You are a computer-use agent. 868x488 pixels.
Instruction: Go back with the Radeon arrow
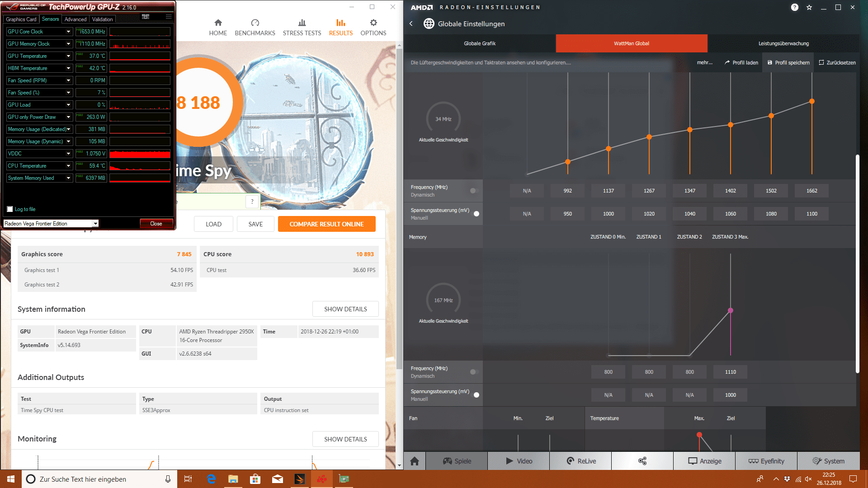(x=411, y=23)
